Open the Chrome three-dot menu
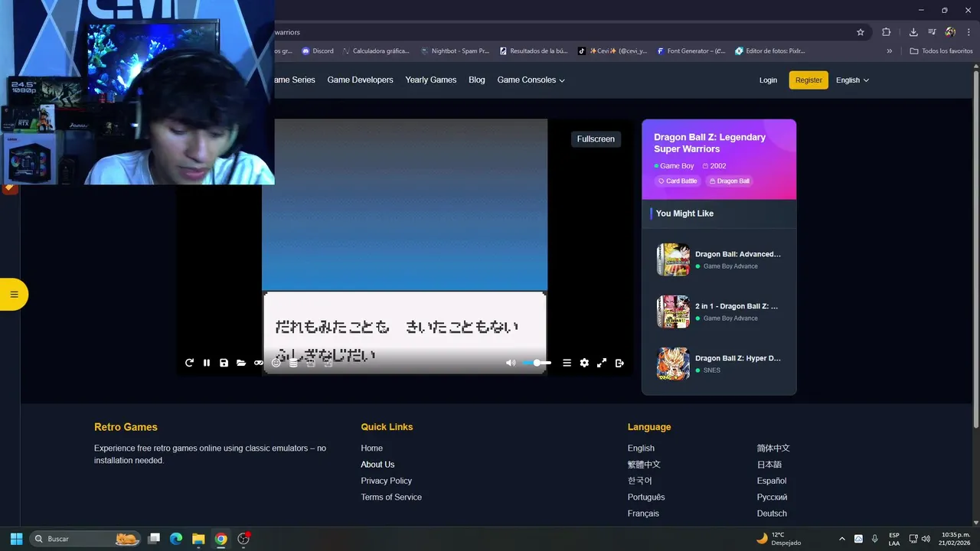980x551 pixels. 967,32
